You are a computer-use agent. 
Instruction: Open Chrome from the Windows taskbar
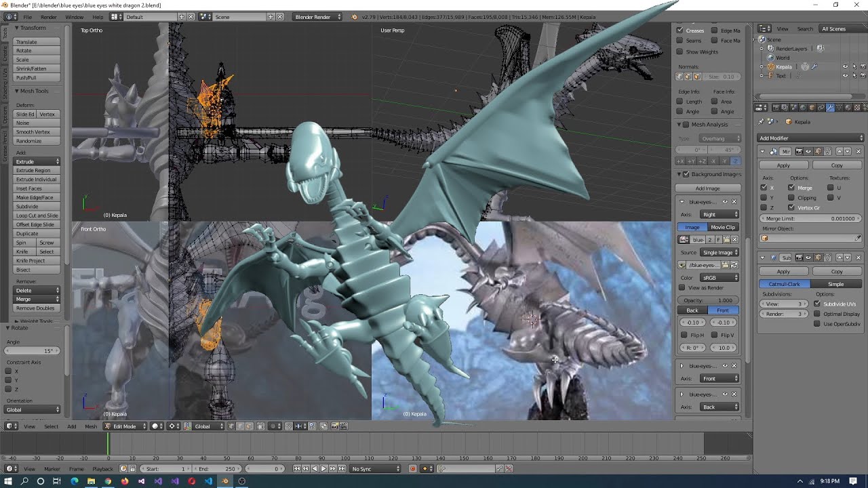point(108,481)
